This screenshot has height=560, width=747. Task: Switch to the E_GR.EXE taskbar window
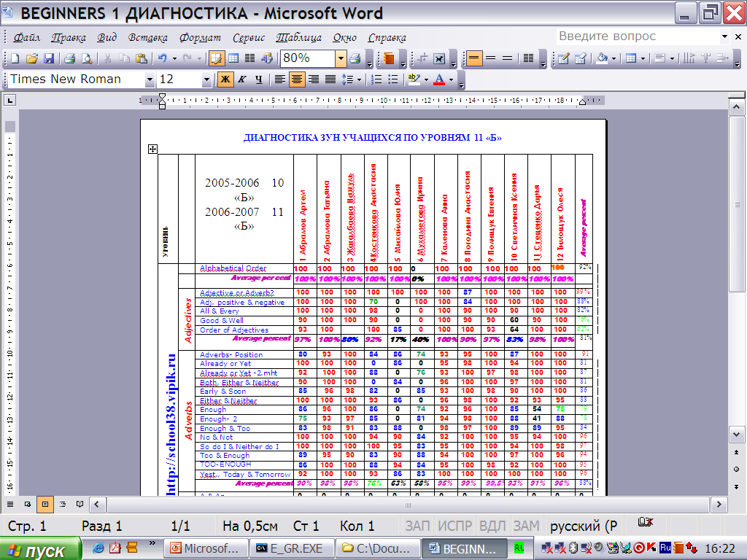pos(292,548)
